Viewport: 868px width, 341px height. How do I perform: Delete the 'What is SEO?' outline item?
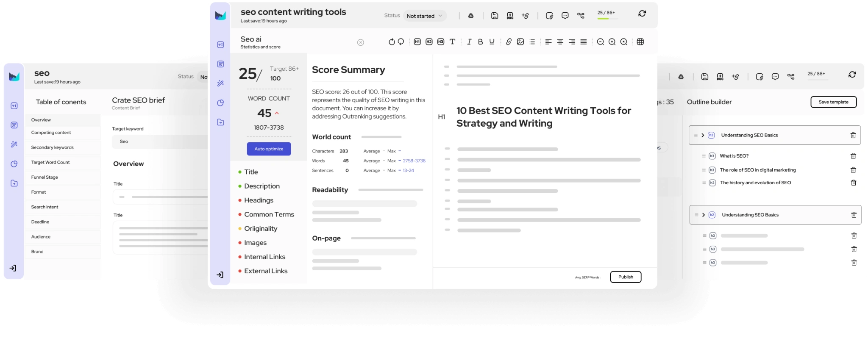point(853,156)
